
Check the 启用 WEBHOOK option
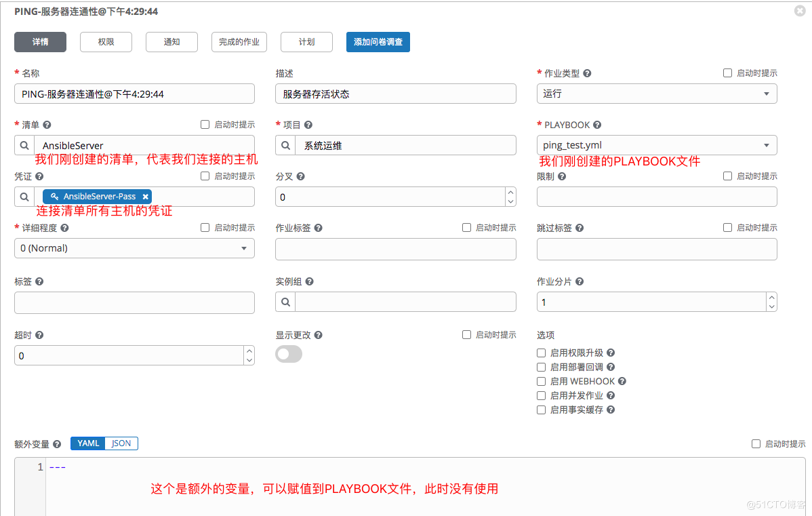click(x=541, y=381)
